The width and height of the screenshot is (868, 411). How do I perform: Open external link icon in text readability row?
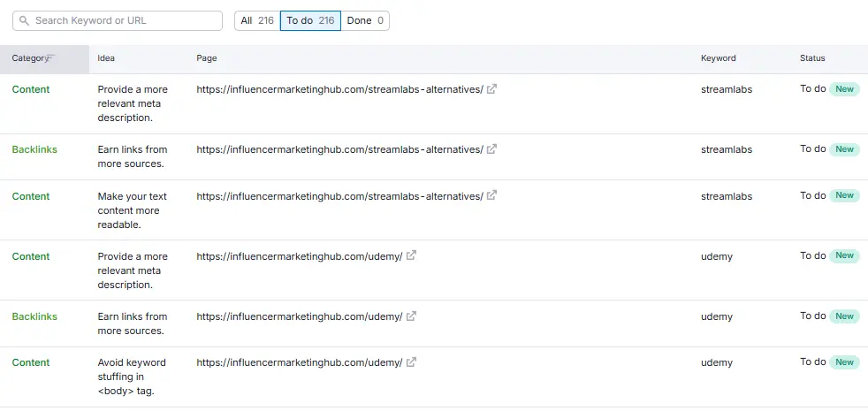pyautogui.click(x=492, y=195)
